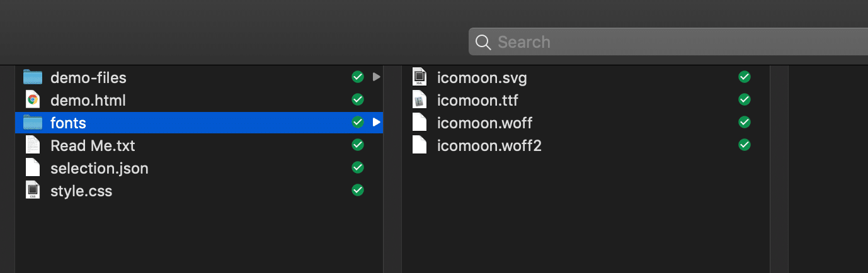This screenshot has height=273, width=868.
Task: Click the green sync checkmark beside demo.html
Action: click(x=358, y=100)
